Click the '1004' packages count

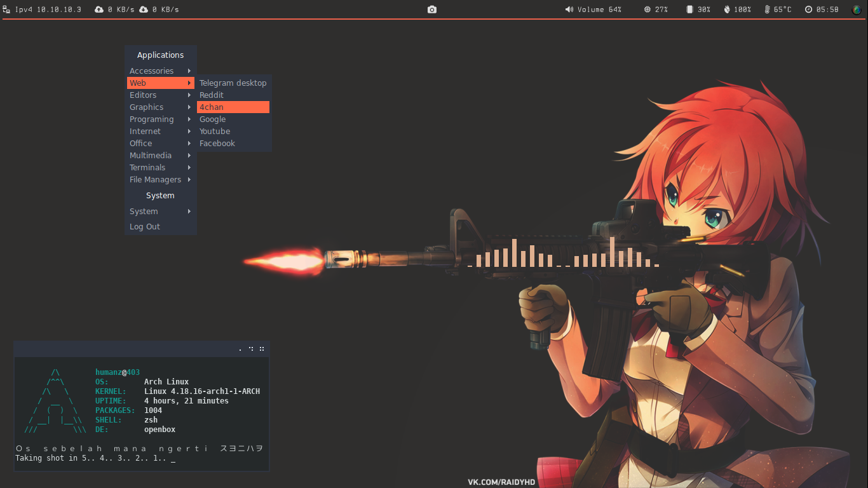click(153, 410)
